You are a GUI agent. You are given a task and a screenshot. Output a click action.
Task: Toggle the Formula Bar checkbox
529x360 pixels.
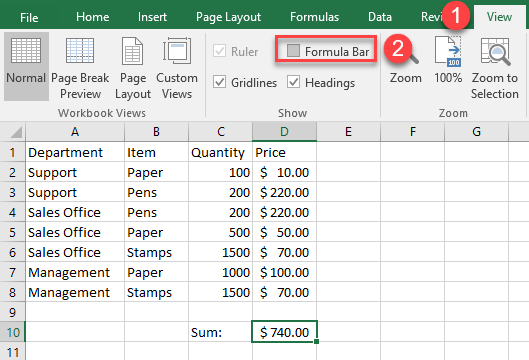coord(294,51)
